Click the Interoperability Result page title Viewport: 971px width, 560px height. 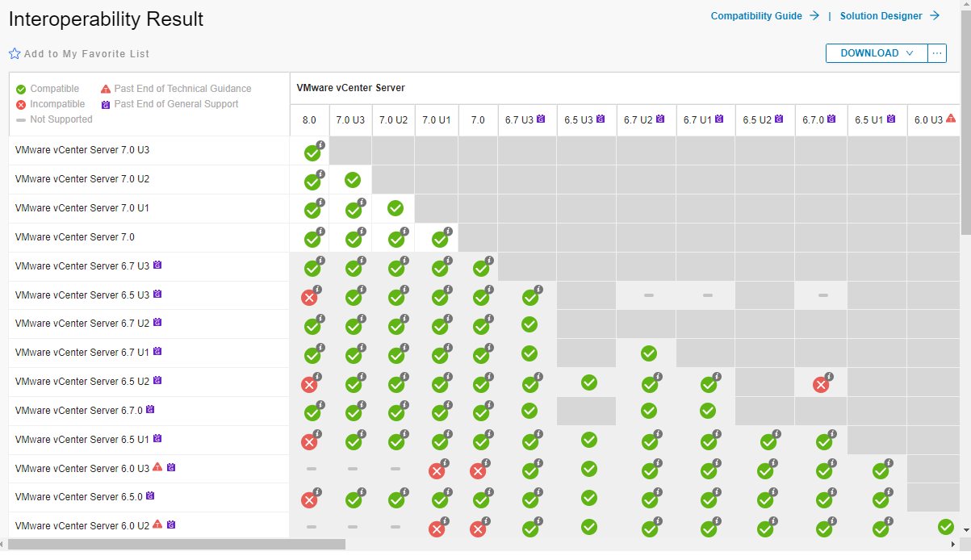tap(106, 19)
